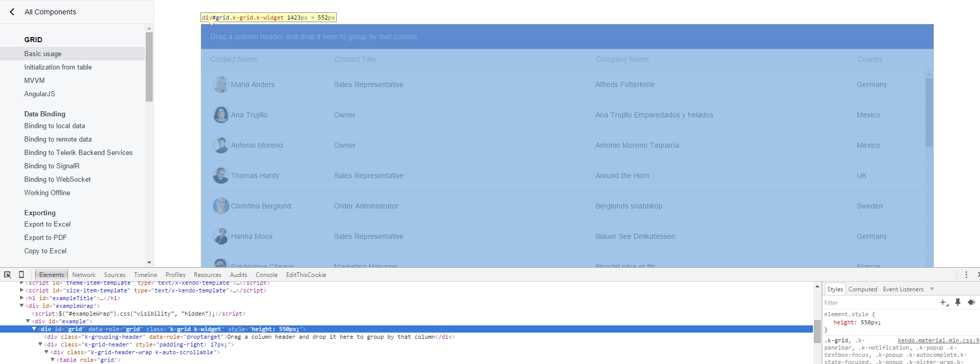Go back to All Components
This screenshot has height=364, width=980.
[x=43, y=12]
